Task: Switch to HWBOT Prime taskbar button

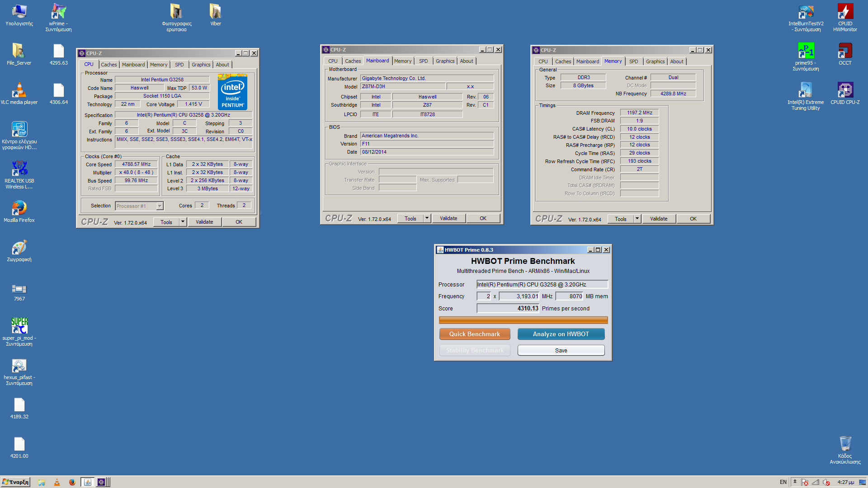Action: (x=88, y=482)
